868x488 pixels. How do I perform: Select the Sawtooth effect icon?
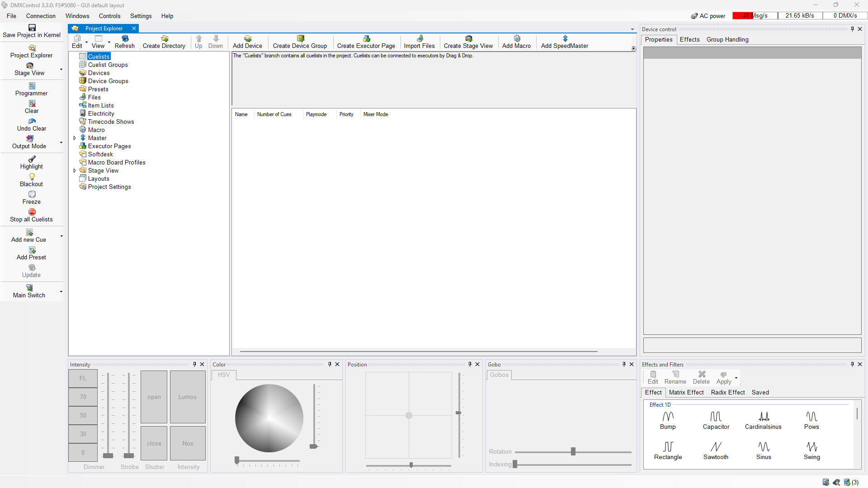[x=716, y=447]
